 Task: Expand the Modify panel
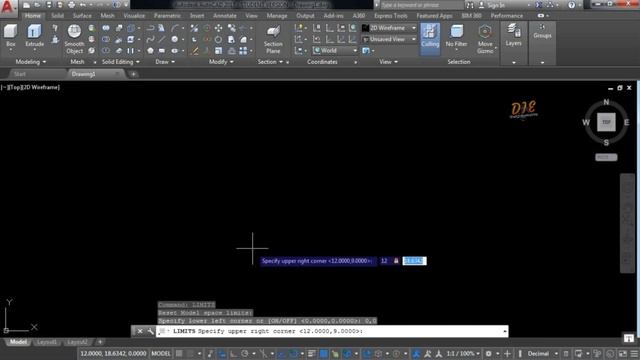pyautogui.click(x=221, y=62)
